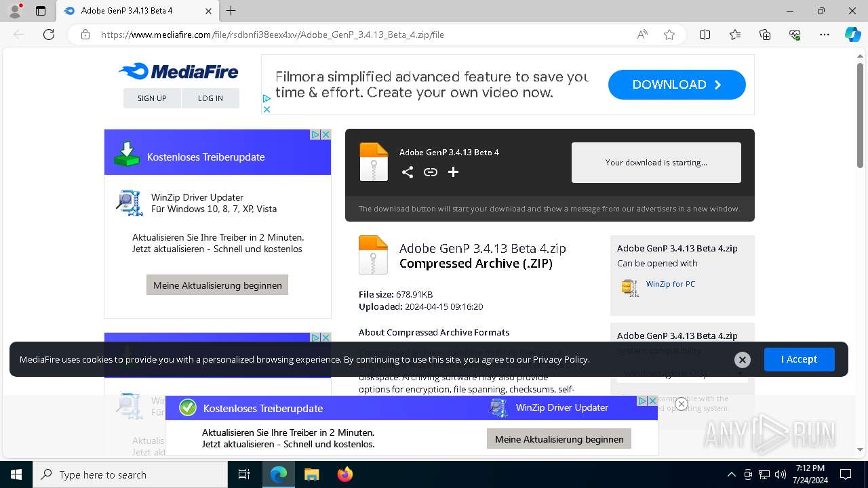
Task: Add page to favorites star icon
Action: (669, 35)
